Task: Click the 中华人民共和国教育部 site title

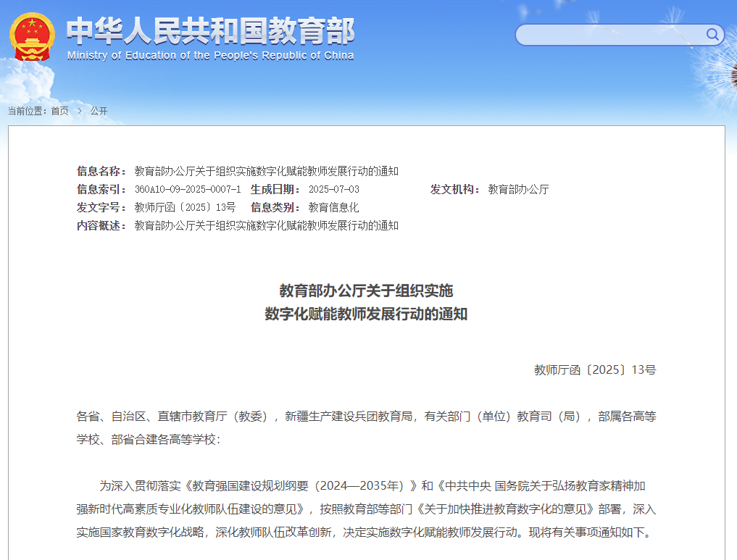Action: [210, 31]
